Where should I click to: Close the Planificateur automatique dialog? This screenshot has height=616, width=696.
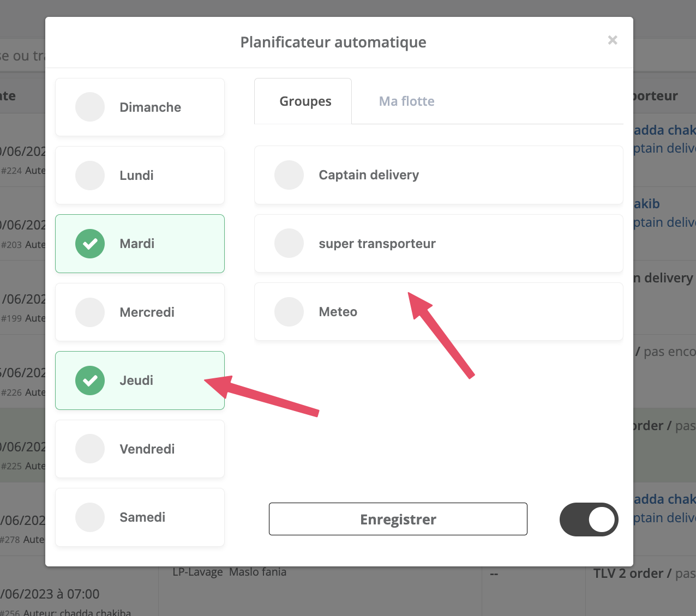point(613,40)
